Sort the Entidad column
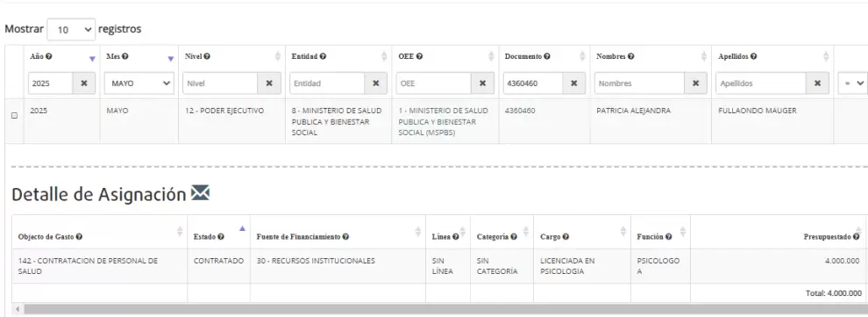868x317 pixels. coord(384,56)
